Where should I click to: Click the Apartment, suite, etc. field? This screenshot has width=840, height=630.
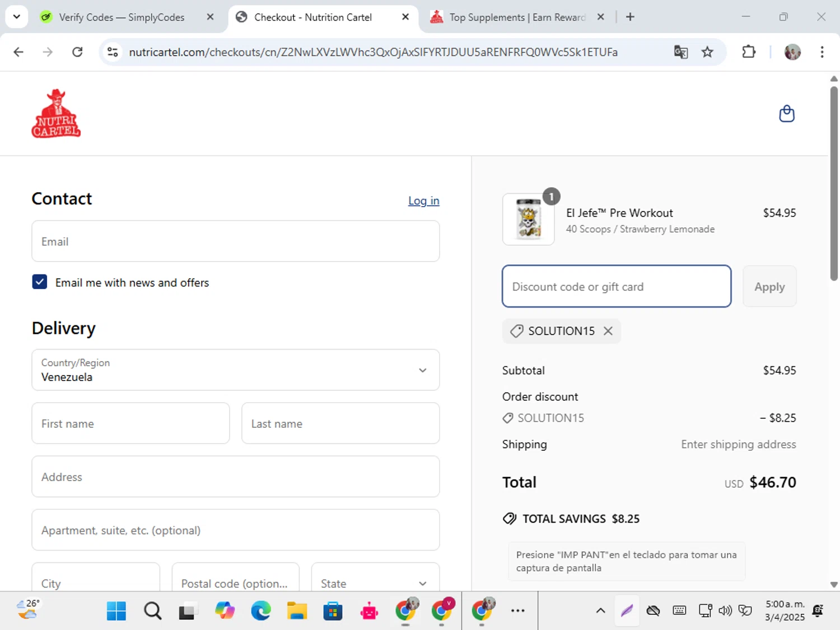(x=235, y=530)
